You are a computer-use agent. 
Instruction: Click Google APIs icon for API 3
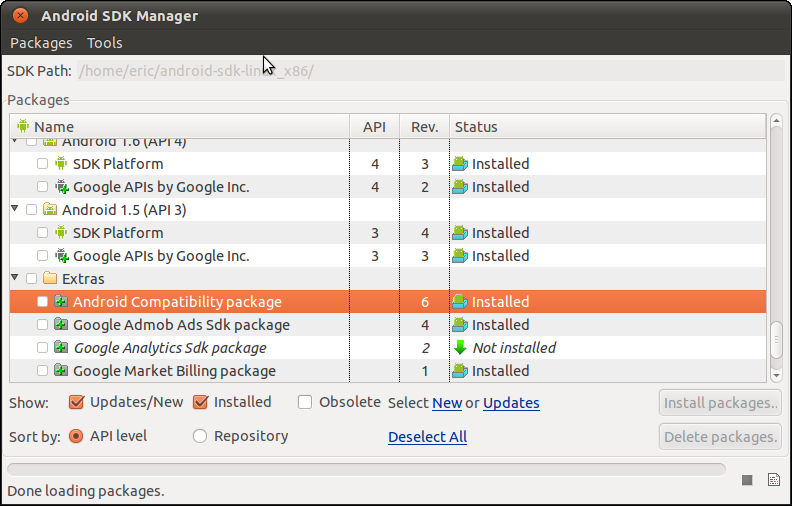tap(62, 256)
